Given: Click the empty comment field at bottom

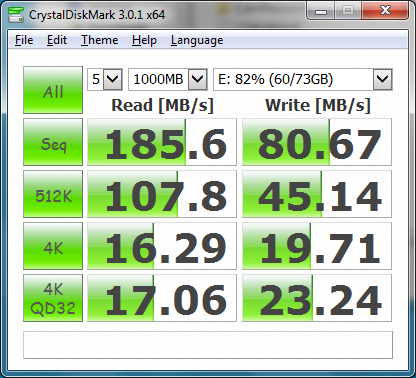Looking at the screenshot, I should coord(208,345).
